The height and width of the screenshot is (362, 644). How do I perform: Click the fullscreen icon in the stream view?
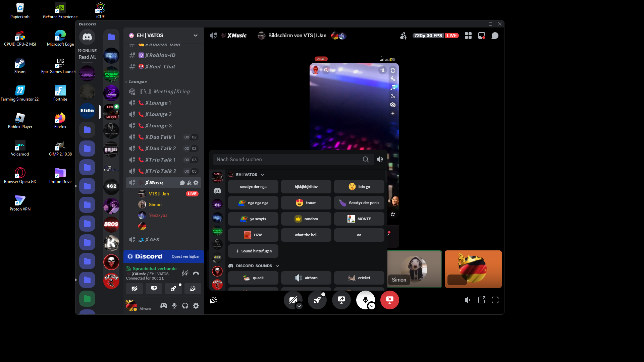tap(495, 300)
